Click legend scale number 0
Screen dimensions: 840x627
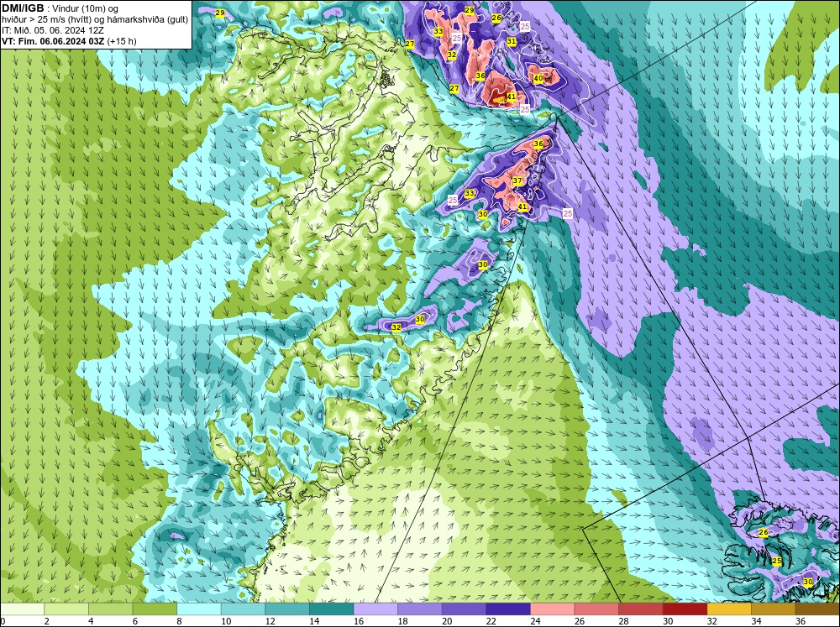click(3, 621)
